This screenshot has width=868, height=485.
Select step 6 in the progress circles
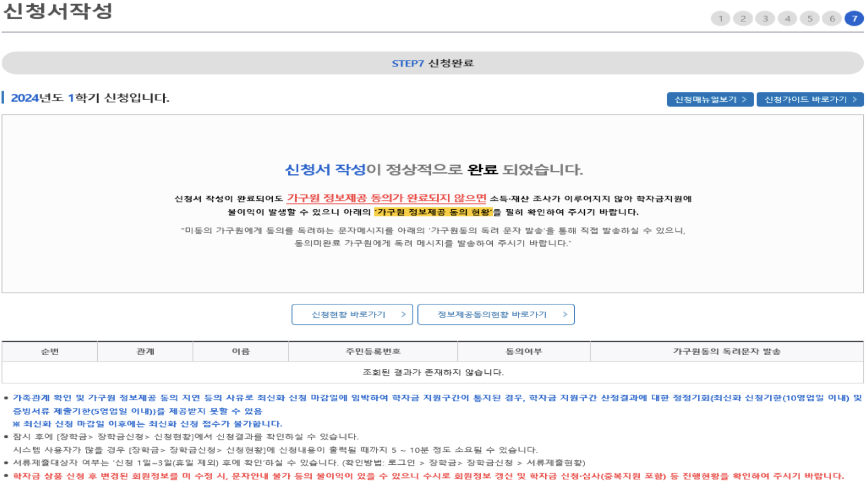click(833, 18)
